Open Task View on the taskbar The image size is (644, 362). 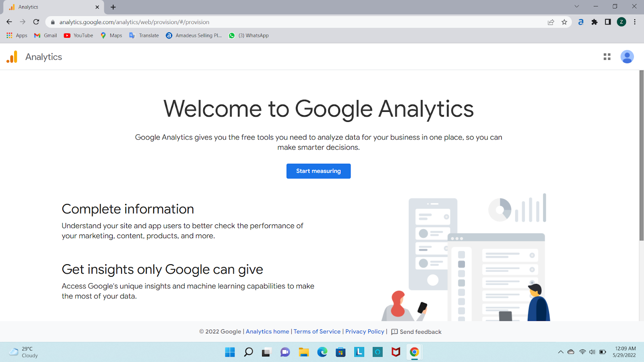266,352
